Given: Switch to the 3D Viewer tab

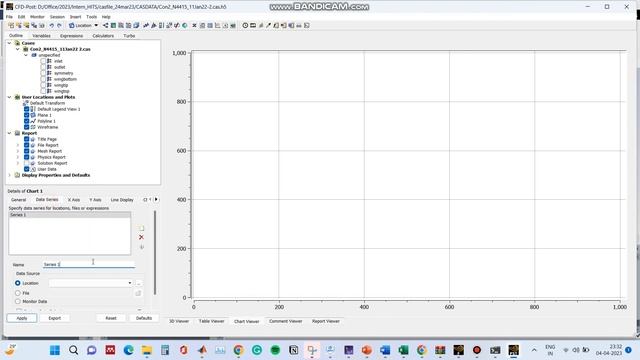Looking at the screenshot, I should [x=179, y=321].
